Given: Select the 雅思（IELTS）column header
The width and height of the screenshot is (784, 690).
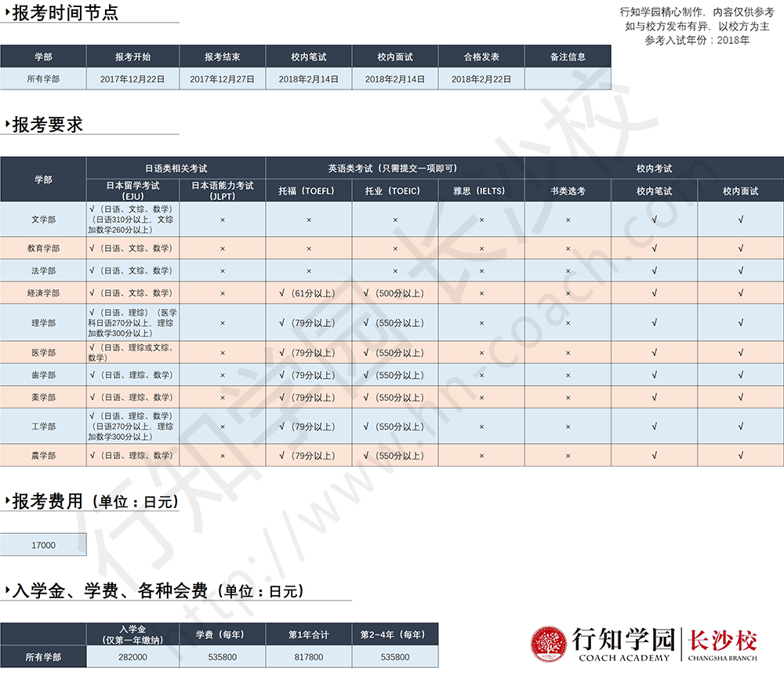Looking at the screenshot, I should pos(481,191).
